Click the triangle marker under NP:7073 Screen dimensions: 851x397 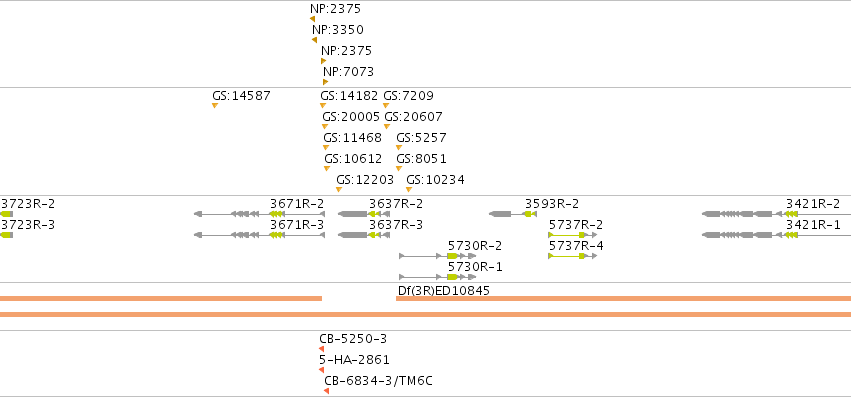(326, 82)
